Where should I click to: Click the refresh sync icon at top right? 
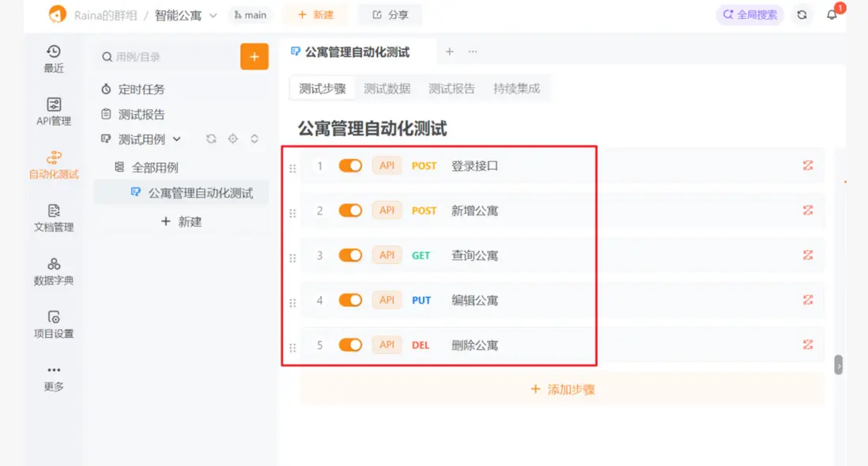click(x=802, y=15)
